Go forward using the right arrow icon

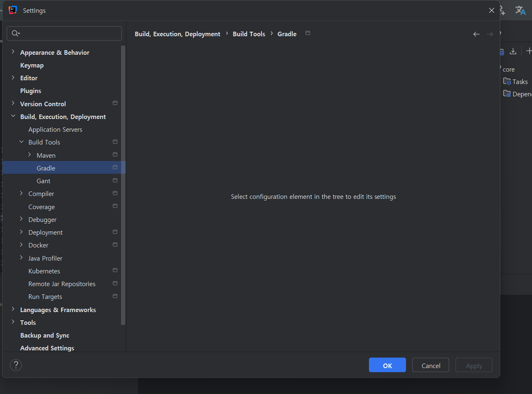click(490, 34)
